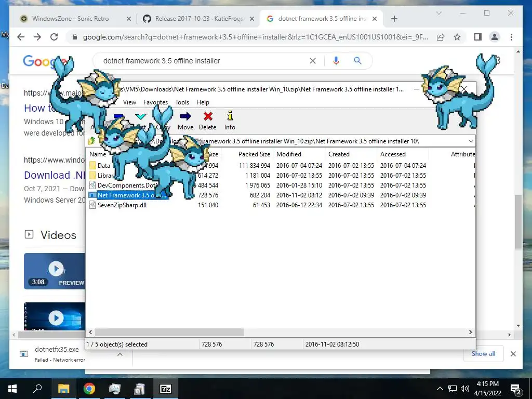
Task: Select the Data folder icon
Action: pos(92,166)
